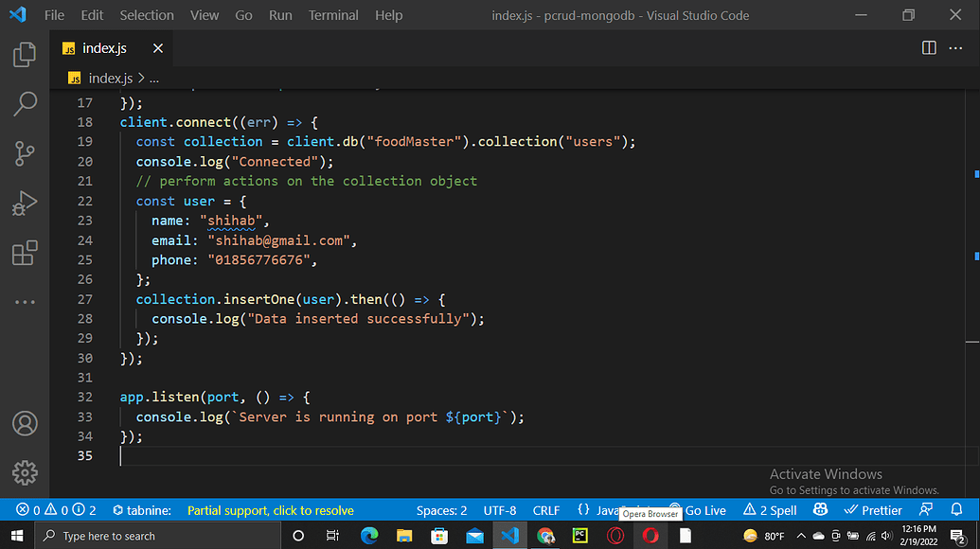Switch to the index.js tab
Screen dimensions: 980x549
click(104, 47)
